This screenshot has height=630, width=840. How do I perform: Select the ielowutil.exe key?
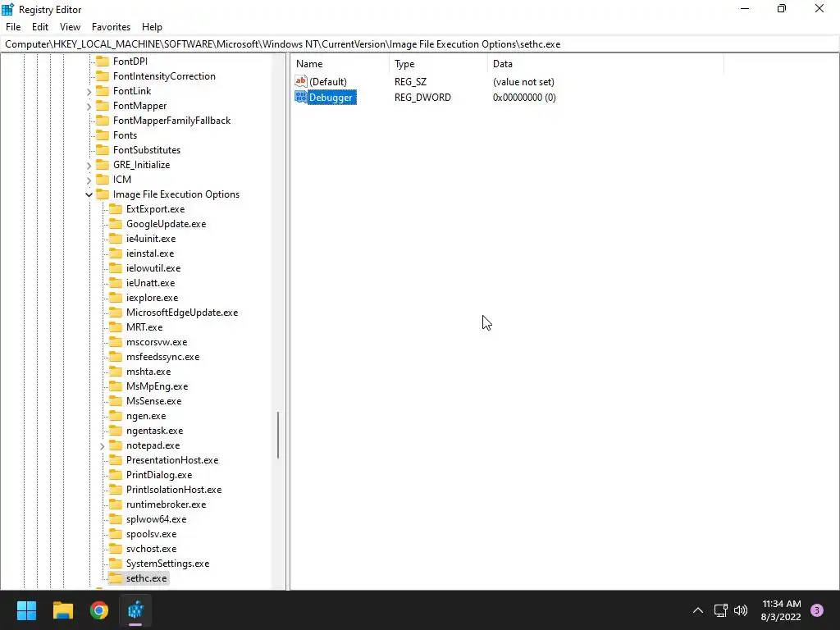click(153, 268)
